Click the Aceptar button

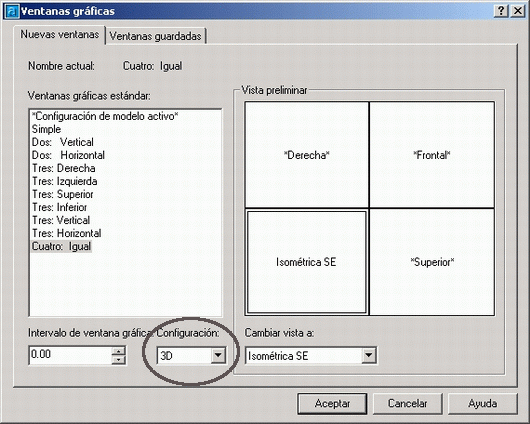tap(332, 403)
